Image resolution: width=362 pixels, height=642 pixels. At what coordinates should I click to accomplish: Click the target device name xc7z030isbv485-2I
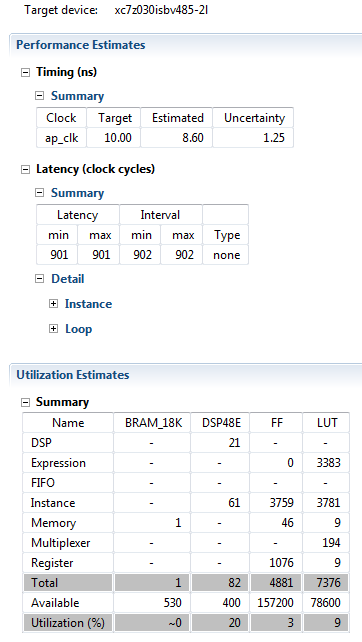coord(161,10)
